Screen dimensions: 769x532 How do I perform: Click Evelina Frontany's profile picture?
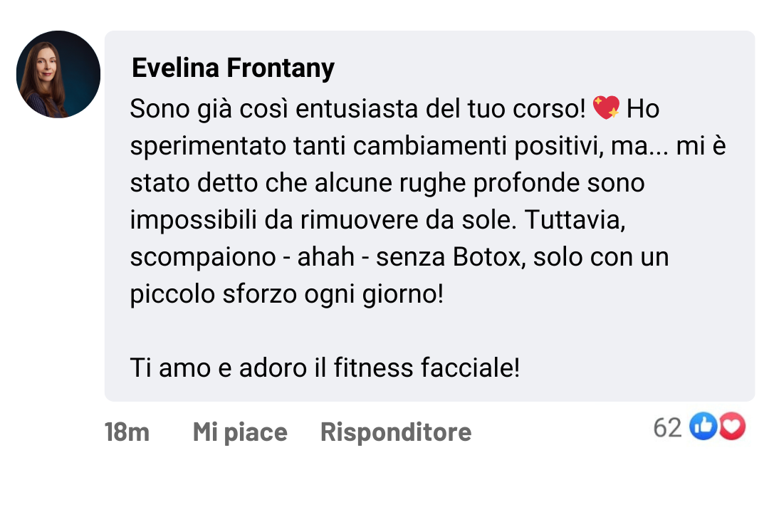[x=58, y=74]
